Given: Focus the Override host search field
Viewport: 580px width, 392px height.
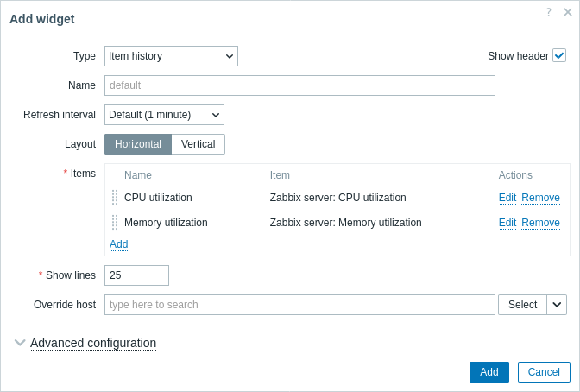Looking at the screenshot, I should coord(299,305).
